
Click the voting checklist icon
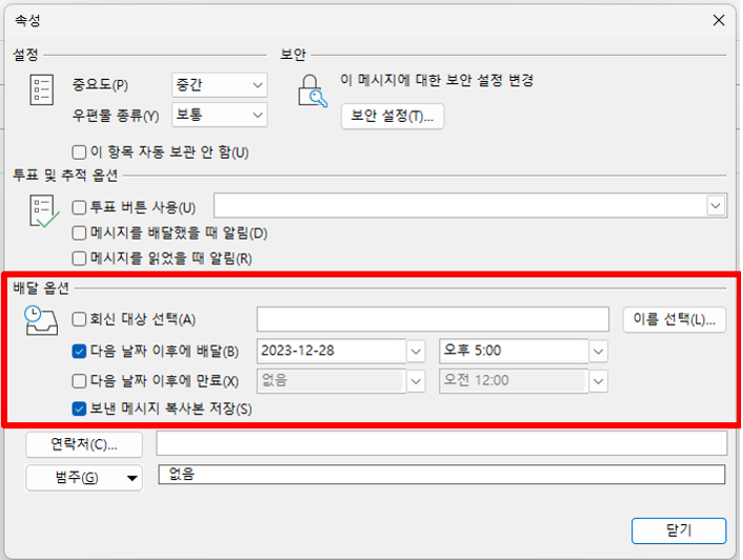(x=44, y=211)
